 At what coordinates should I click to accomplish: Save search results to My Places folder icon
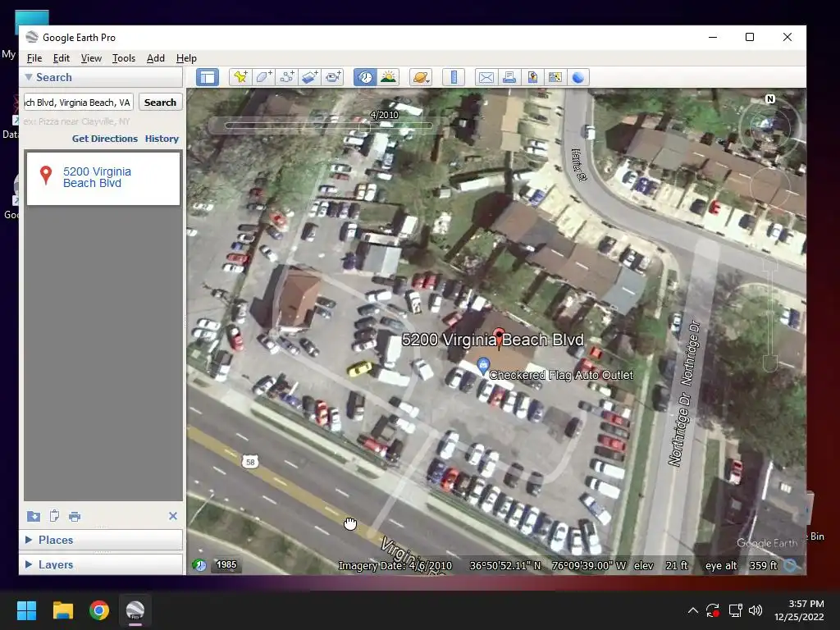[x=33, y=516]
